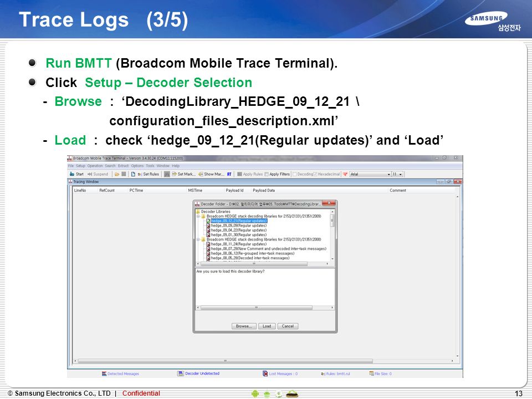Open the Extract menu

point(123,166)
